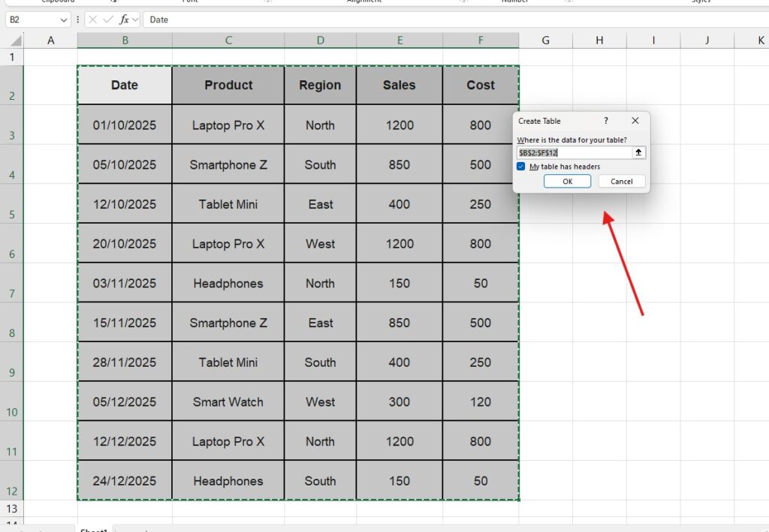The height and width of the screenshot is (532, 769).
Task: Click OK to create the table
Action: pyautogui.click(x=567, y=181)
